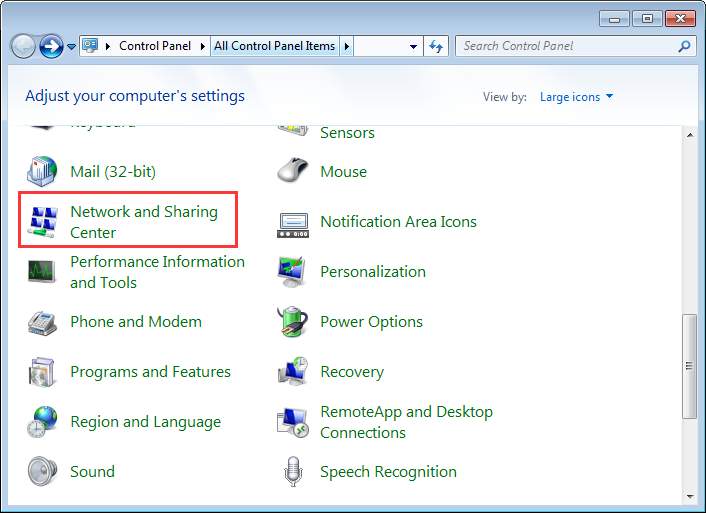Open the Region and Language link

pos(145,422)
